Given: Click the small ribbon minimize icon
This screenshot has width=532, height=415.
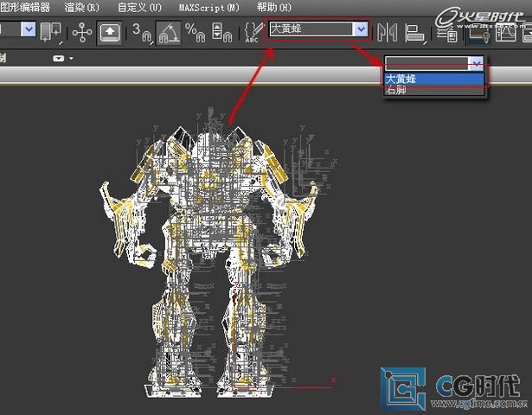Looking at the screenshot, I should click(58, 59).
